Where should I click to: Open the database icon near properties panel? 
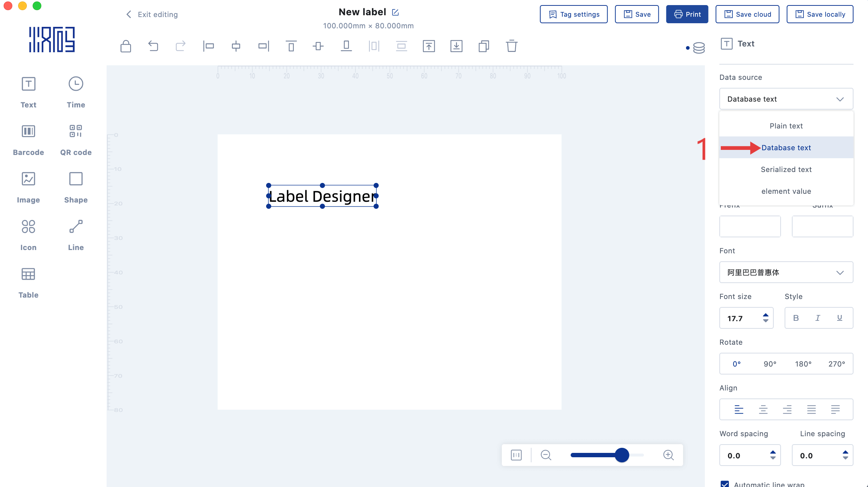699,48
